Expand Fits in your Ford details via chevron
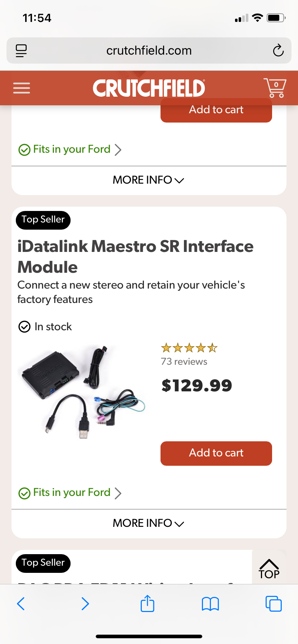298x644 pixels. pyautogui.click(x=118, y=493)
